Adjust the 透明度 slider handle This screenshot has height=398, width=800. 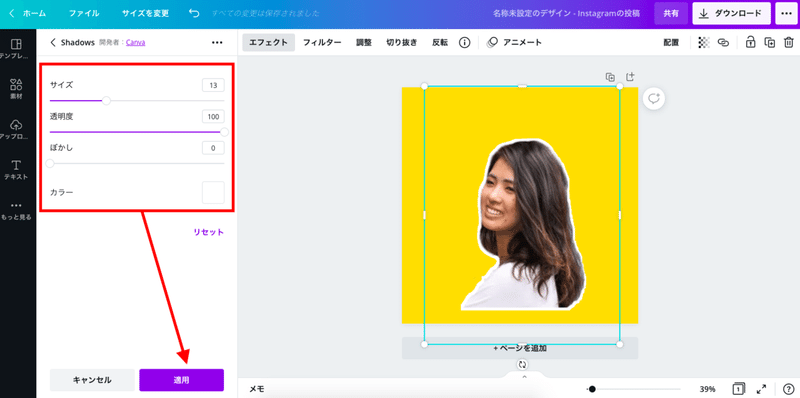[x=224, y=132]
